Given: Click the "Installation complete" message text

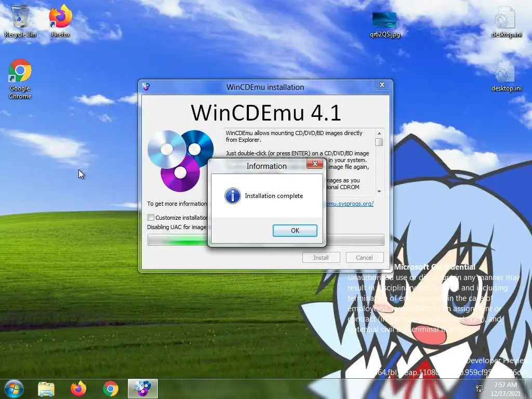Looking at the screenshot, I should (x=274, y=196).
